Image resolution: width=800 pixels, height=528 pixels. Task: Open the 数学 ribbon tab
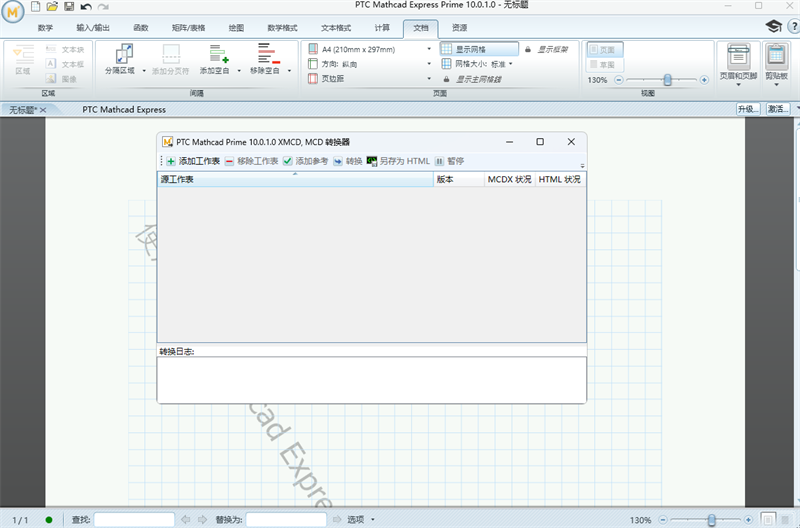(x=45, y=28)
